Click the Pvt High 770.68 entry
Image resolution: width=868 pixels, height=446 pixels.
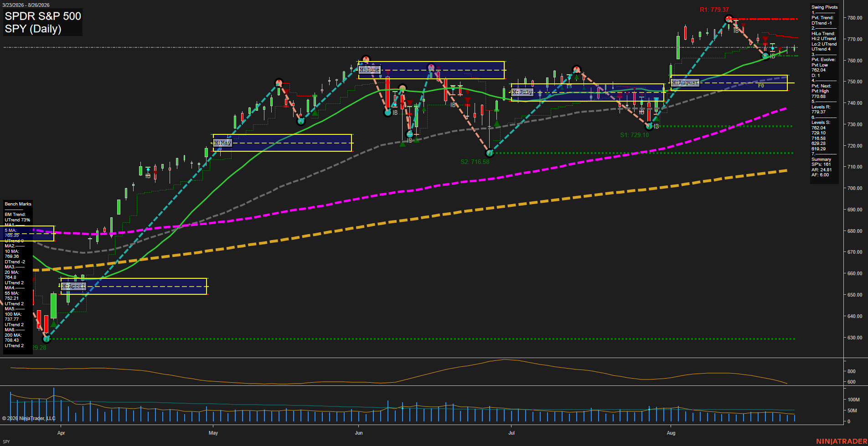coord(820,94)
